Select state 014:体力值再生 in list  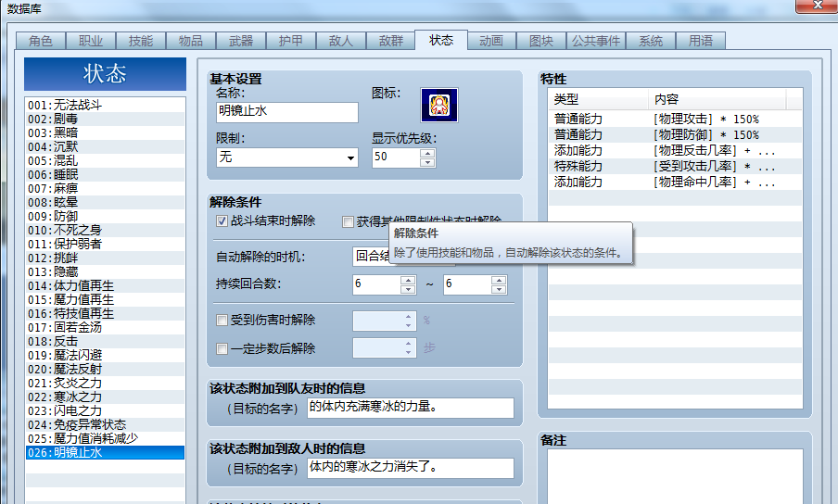pyautogui.click(x=106, y=285)
